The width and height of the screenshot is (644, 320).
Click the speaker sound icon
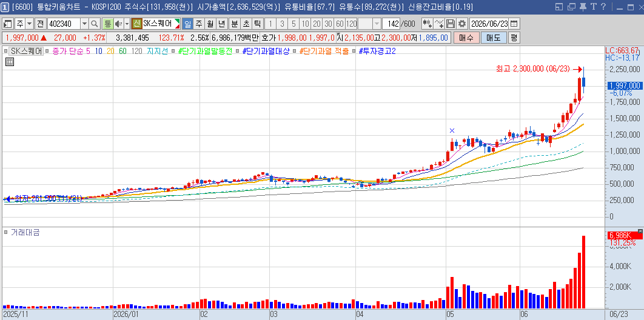118,24
